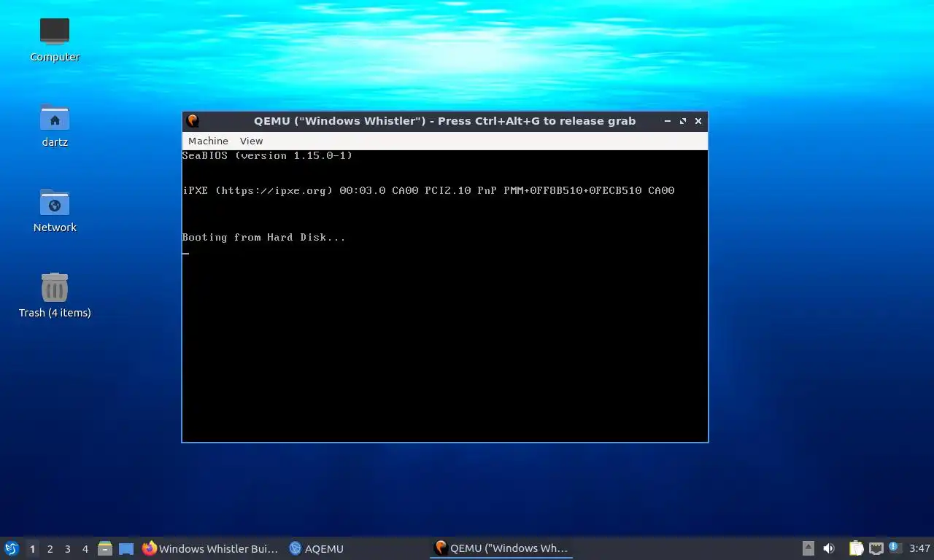Click the iPXE boot message line
The width and height of the screenshot is (934, 560).
pyautogui.click(x=428, y=190)
